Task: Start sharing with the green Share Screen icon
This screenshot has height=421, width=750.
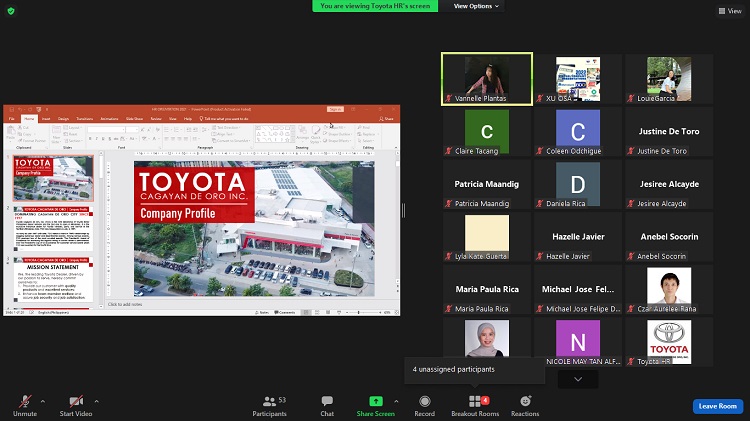Action: [375, 401]
